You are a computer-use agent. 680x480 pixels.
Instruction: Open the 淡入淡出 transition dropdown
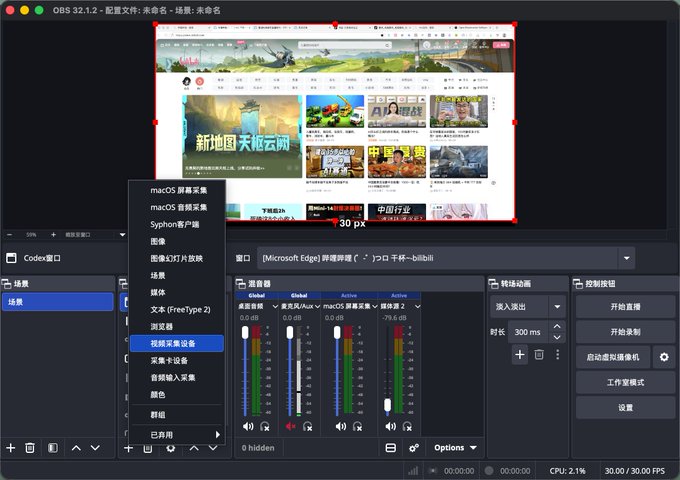pos(557,307)
